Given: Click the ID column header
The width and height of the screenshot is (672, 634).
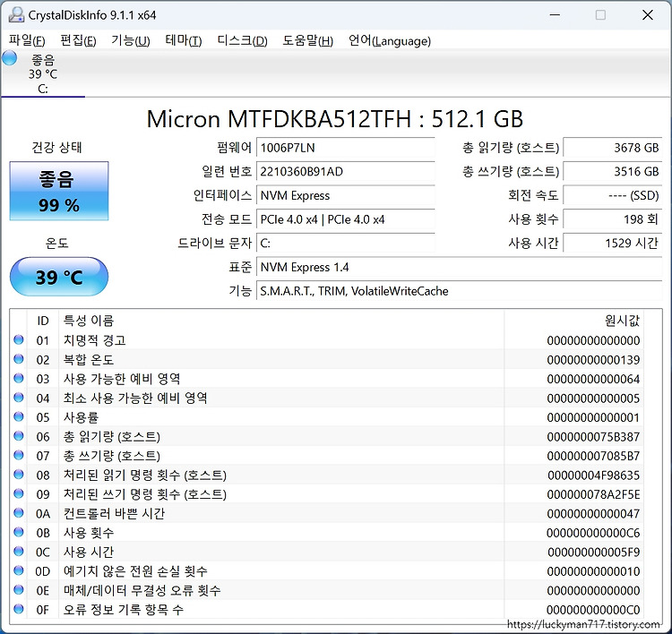Looking at the screenshot, I should coord(43,321).
